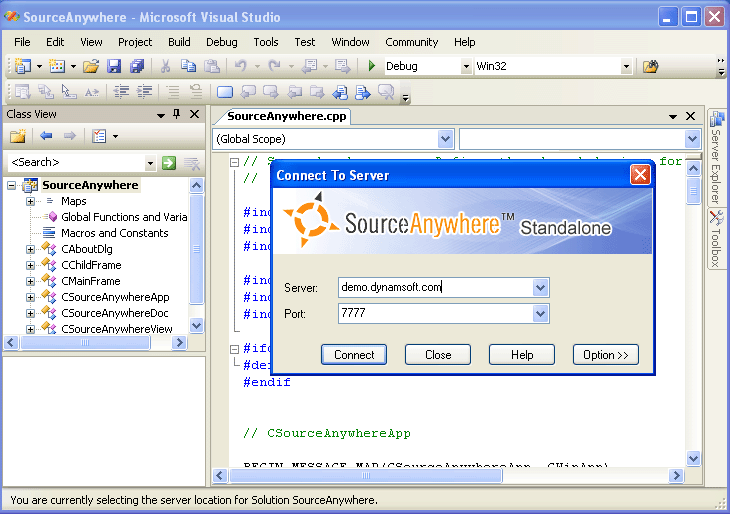The width and height of the screenshot is (730, 514).
Task: Click the Help button in dialog
Action: tap(522, 355)
